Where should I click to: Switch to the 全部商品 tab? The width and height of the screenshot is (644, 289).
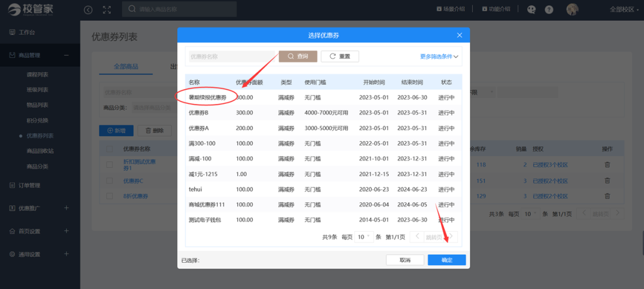pos(126,66)
